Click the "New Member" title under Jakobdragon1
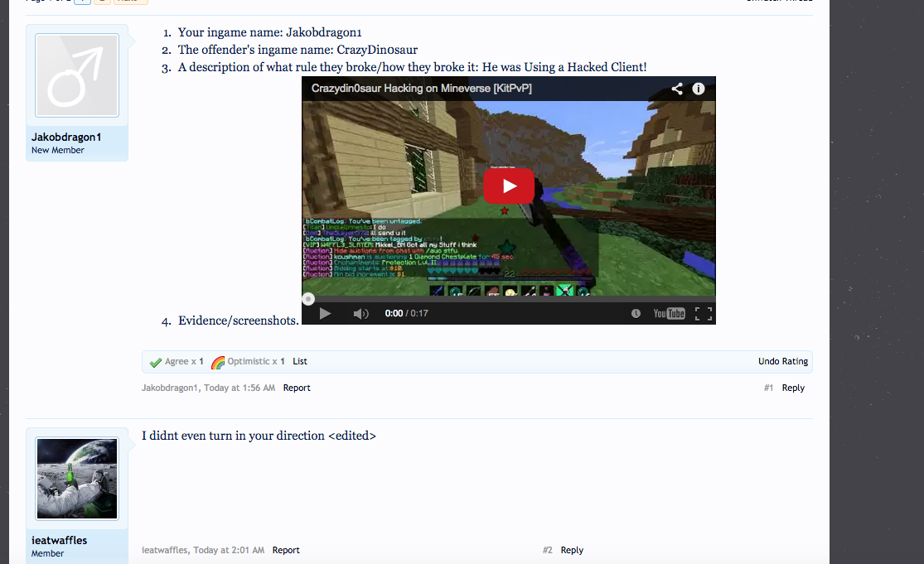 (58, 150)
